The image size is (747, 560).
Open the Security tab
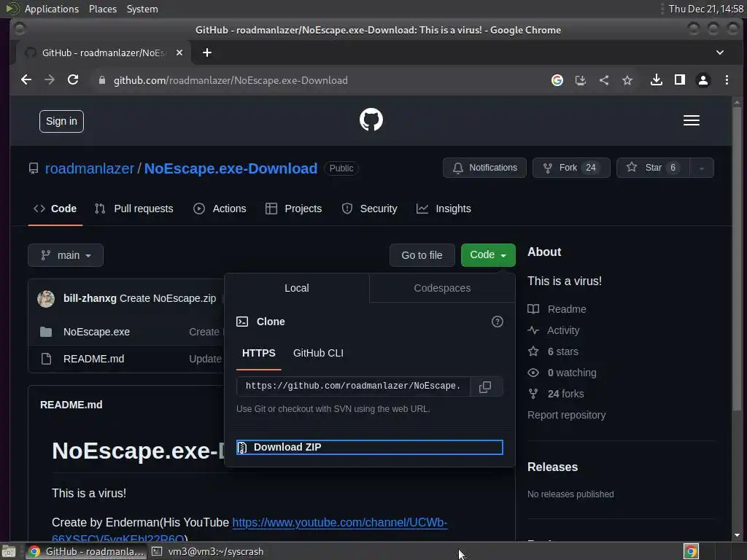click(x=369, y=209)
